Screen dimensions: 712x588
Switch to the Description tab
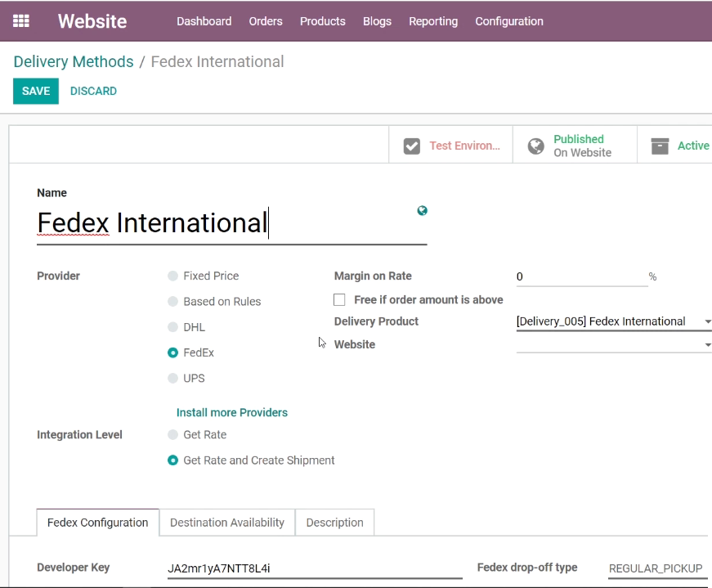[334, 523]
